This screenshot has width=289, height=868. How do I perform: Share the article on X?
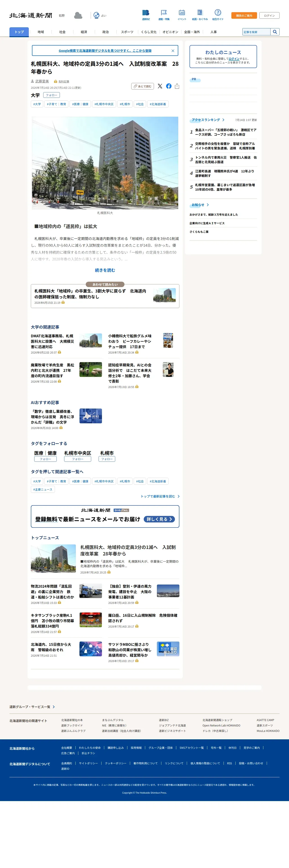160,86
